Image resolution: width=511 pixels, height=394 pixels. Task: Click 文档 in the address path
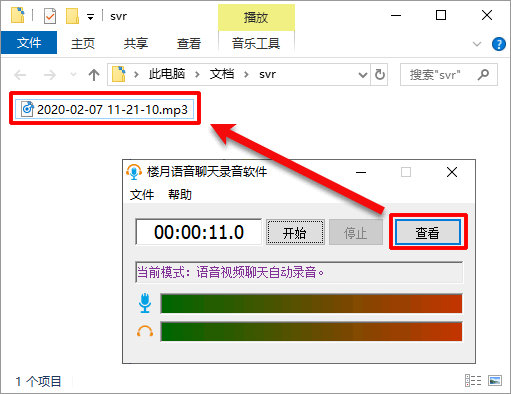pos(222,74)
